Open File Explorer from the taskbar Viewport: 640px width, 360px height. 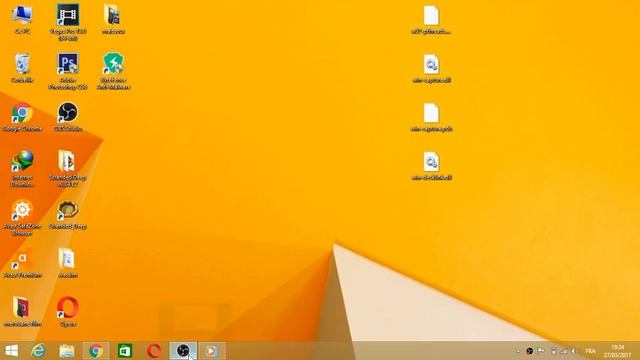[x=67, y=351]
